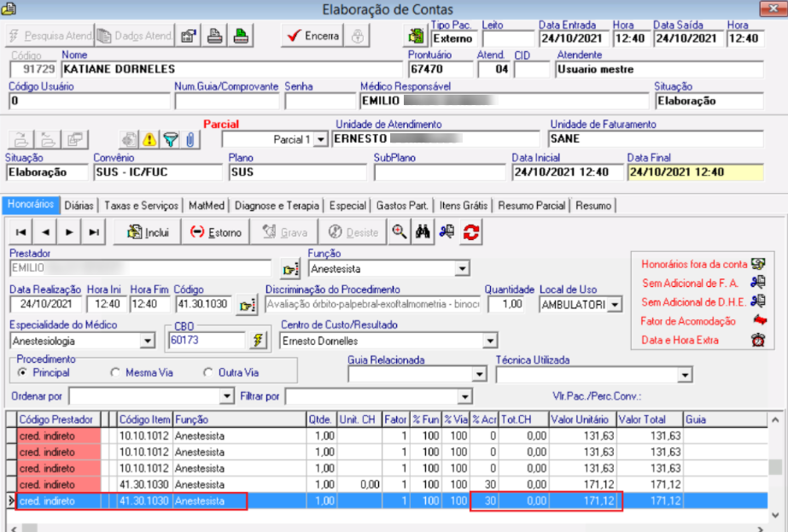Click the lightning bolt icon beside CBO

[257, 341]
